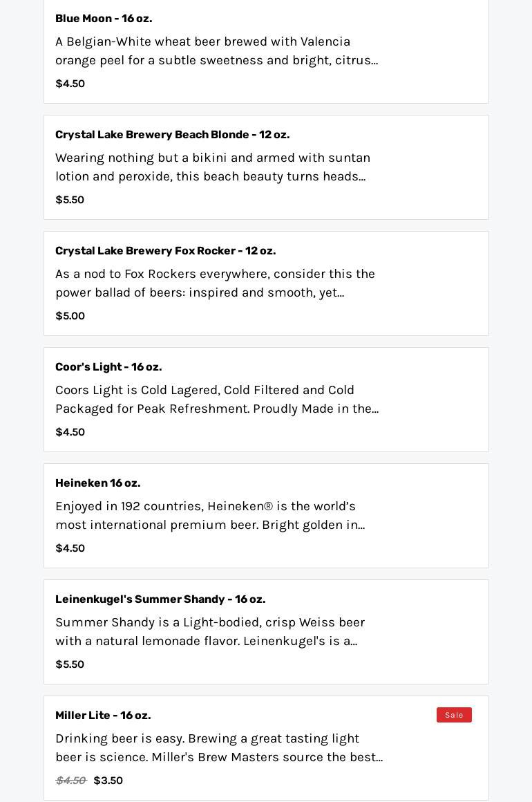Click the Summer Shandy Weiss beer description

tap(210, 632)
